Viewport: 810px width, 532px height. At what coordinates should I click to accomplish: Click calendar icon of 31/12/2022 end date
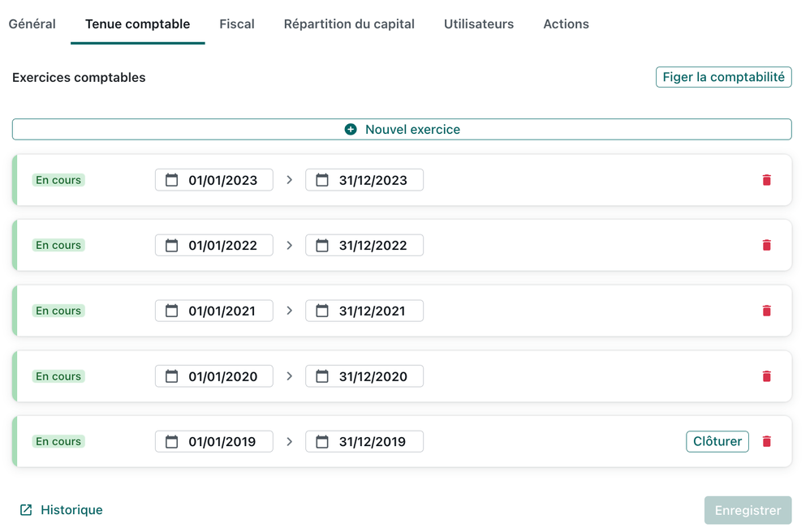(322, 245)
